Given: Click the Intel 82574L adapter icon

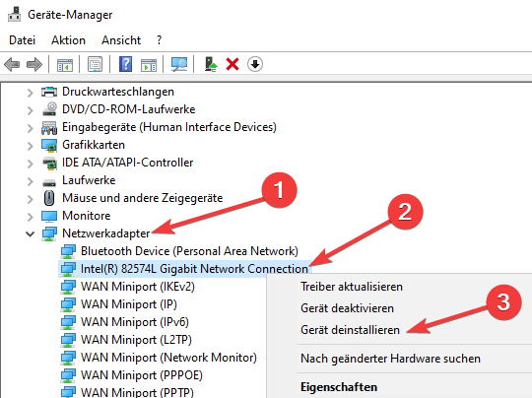Looking at the screenshot, I should [68, 269].
